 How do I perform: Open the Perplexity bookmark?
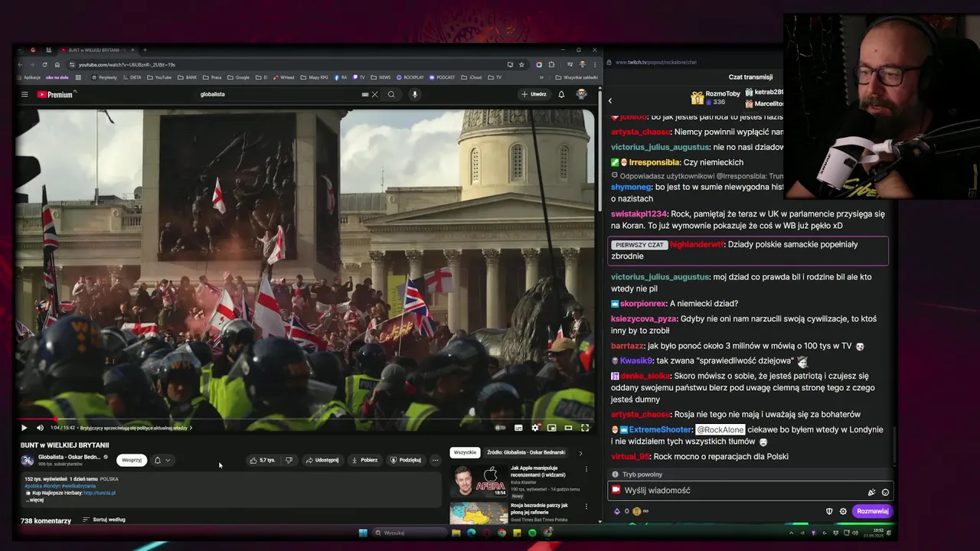[104, 77]
